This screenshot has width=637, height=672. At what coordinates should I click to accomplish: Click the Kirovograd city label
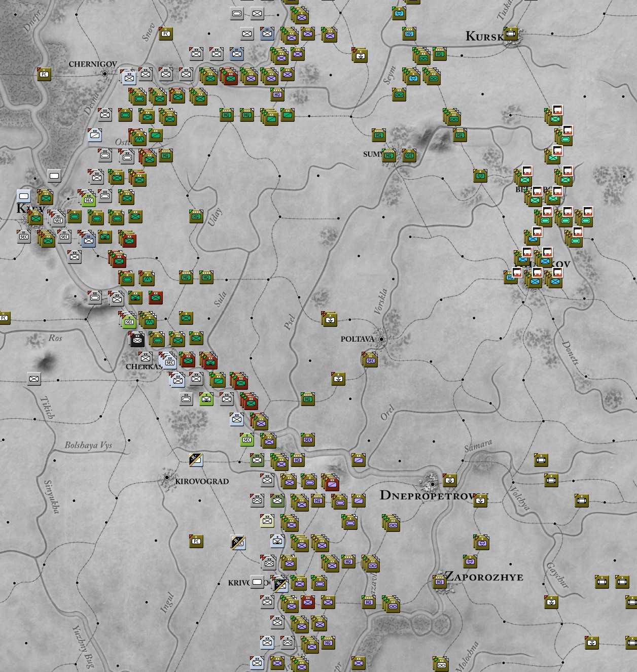(202, 481)
